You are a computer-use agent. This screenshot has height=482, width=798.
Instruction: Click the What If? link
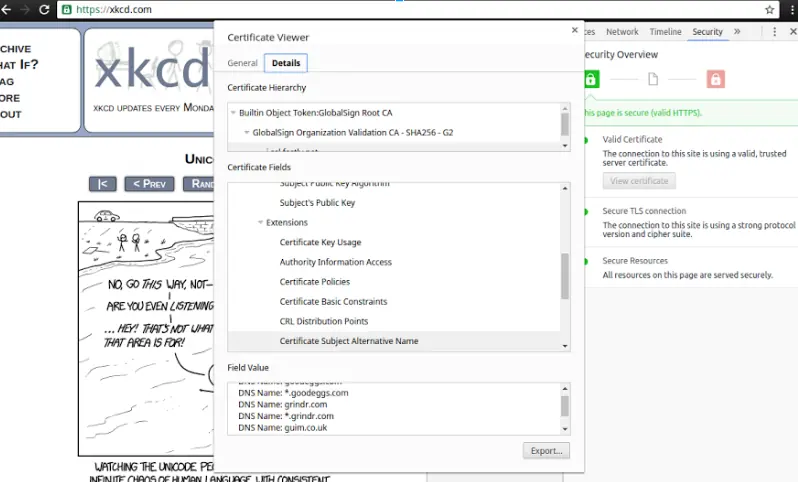[x=19, y=65]
